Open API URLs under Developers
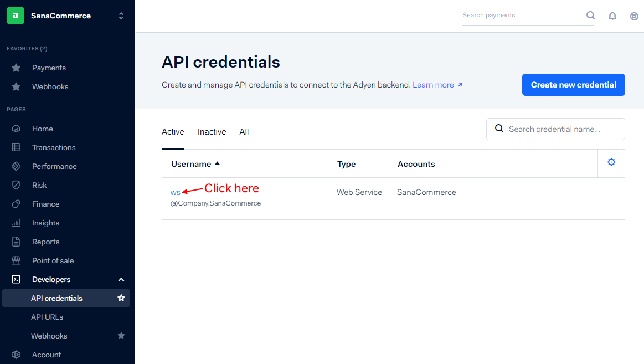Image resolution: width=644 pixels, height=364 pixels. tap(47, 317)
